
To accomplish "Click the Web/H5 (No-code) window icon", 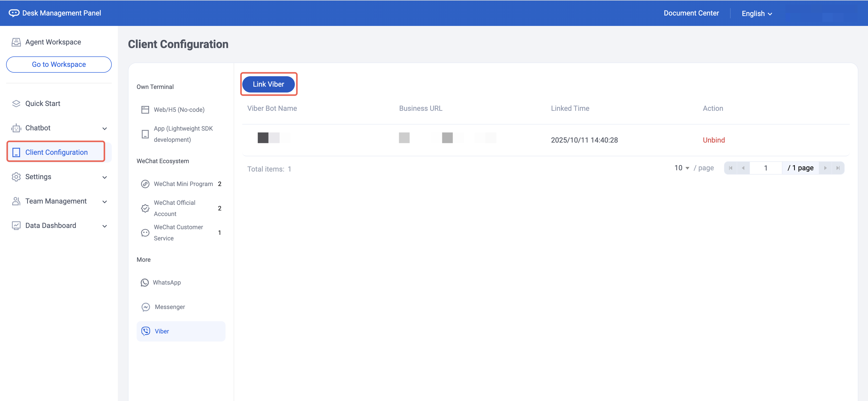I will coord(145,110).
